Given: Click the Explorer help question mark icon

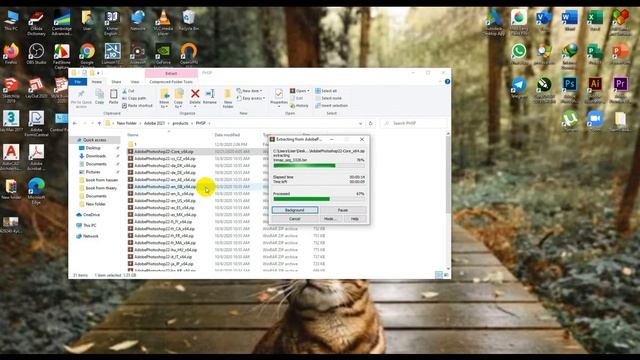Looking at the screenshot, I should tap(447, 82).
